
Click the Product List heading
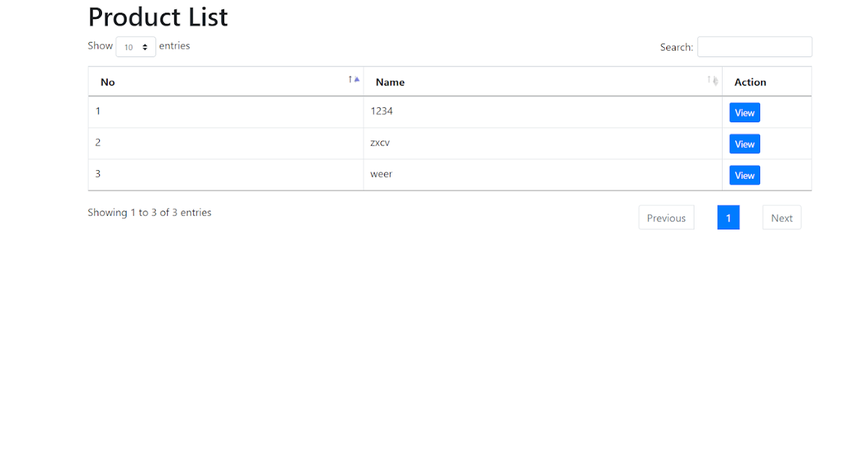[158, 17]
